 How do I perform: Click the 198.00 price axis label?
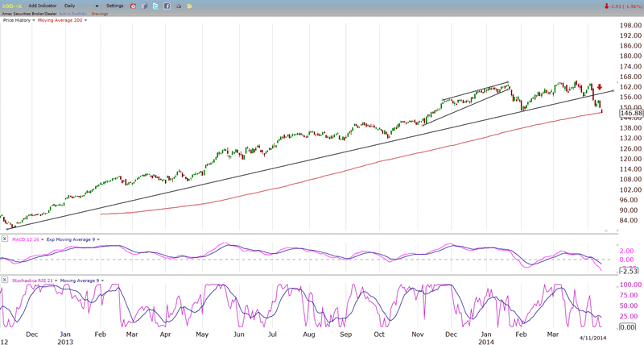pos(630,25)
